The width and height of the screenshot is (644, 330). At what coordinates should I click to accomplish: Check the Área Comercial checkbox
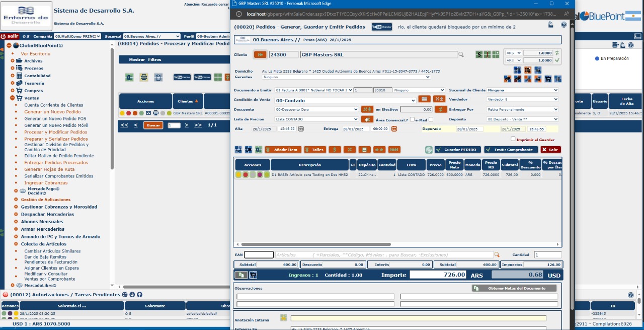point(412,119)
